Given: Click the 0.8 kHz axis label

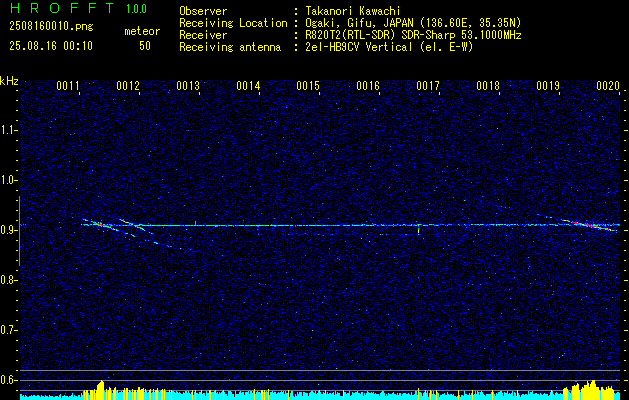Looking at the screenshot, I should pos(8,280).
